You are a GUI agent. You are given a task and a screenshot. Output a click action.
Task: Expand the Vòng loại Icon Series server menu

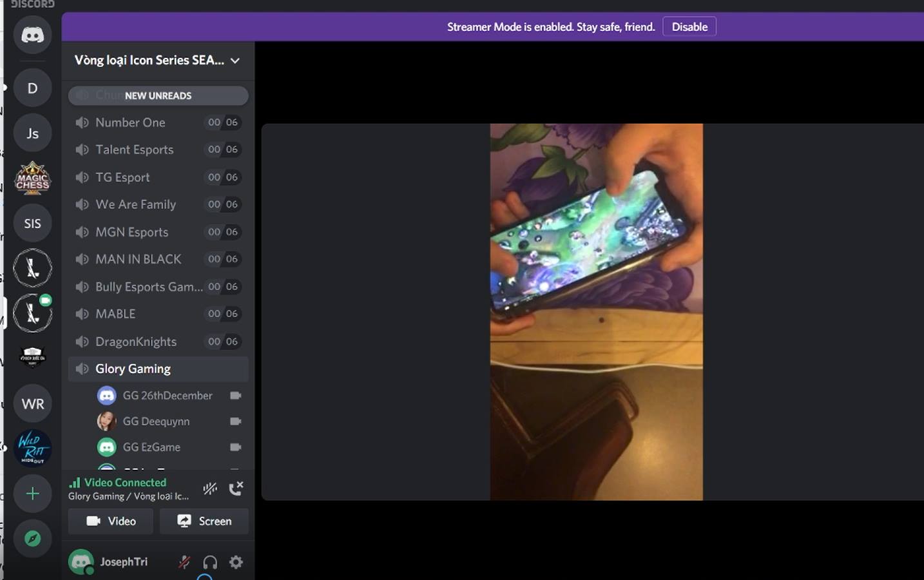pyautogui.click(x=158, y=60)
